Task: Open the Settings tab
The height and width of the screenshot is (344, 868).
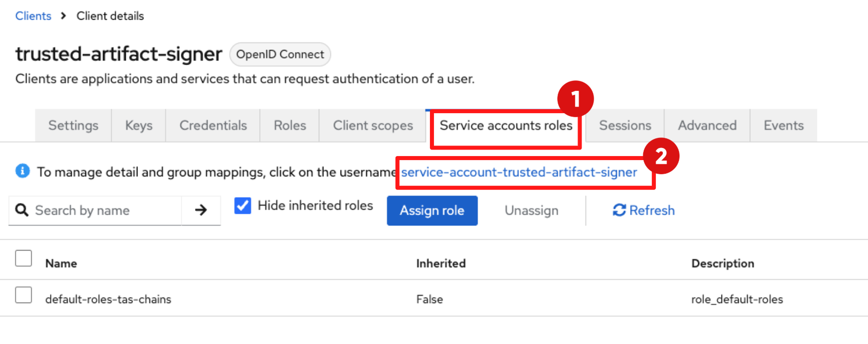Action: [x=73, y=125]
